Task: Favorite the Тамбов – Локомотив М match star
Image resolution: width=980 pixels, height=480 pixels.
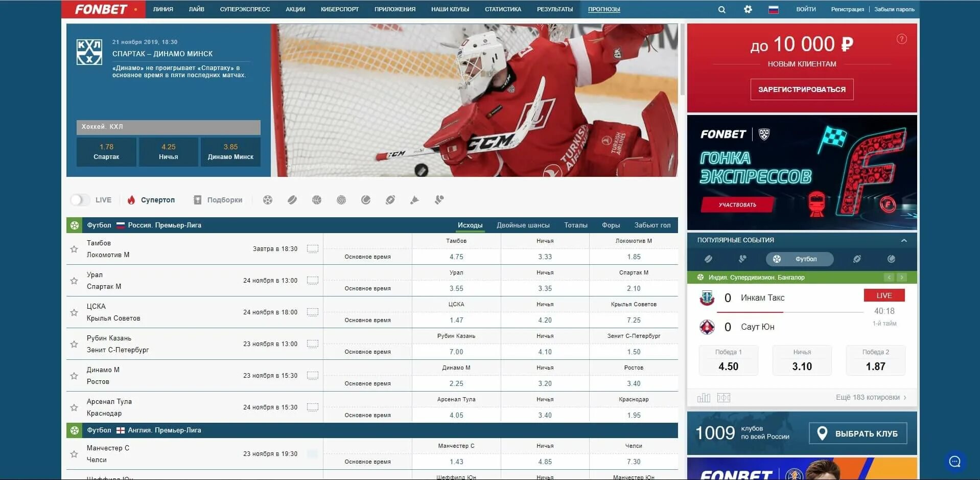Action: [74, 249]
